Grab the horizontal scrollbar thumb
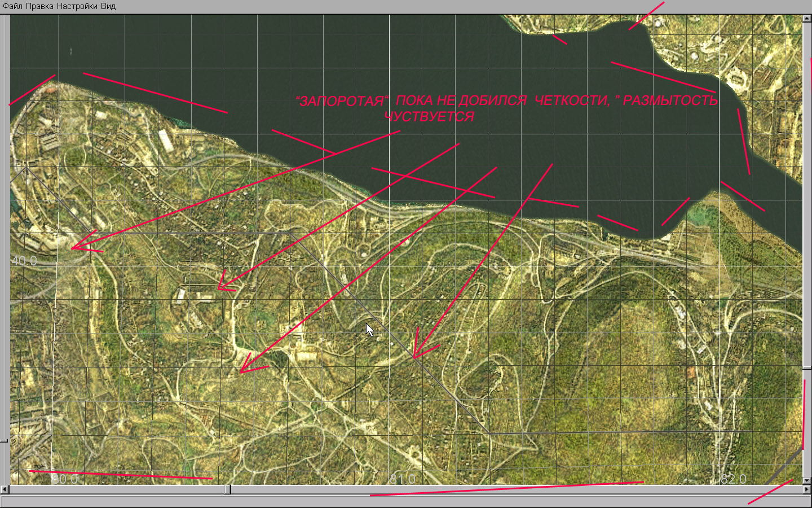 [227, 489]
